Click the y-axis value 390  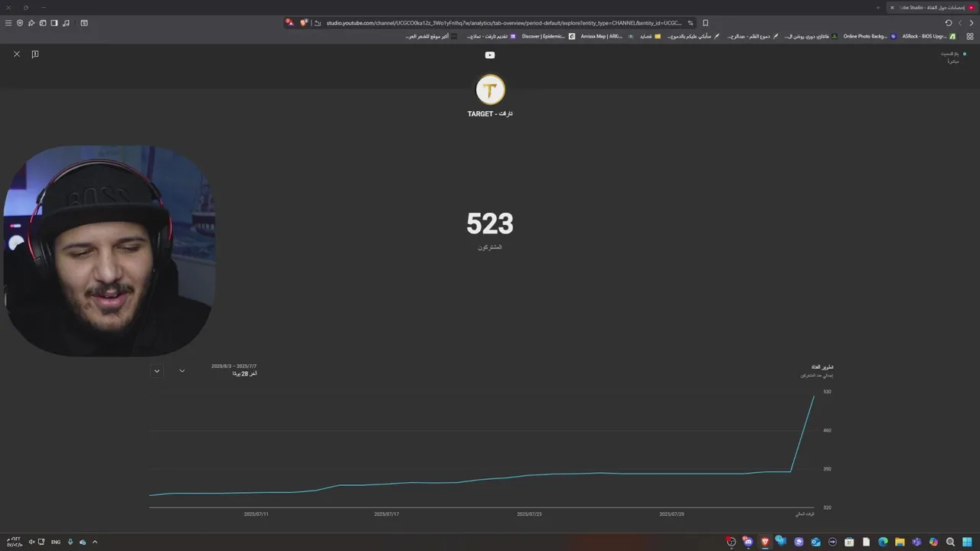[827, 469]
